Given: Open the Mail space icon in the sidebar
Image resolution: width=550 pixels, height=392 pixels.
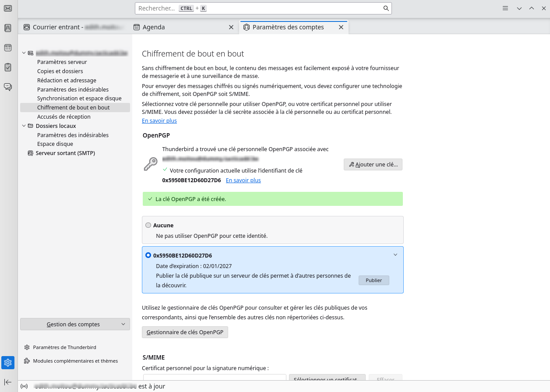Looking at the screenshot, I should point(8,8).
